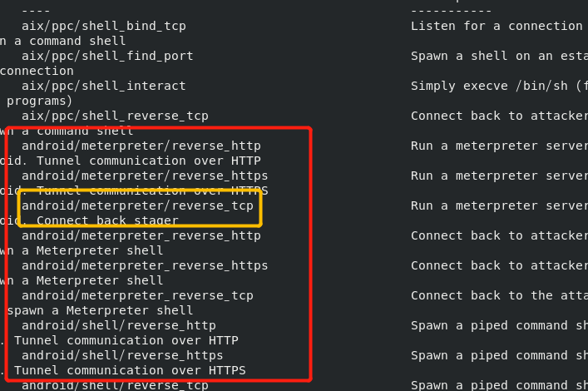Click the highlighted android/meterpreter/reverse_tcp payload
The height and width of the screenshot is (391, 588).
tap(137, 205)
